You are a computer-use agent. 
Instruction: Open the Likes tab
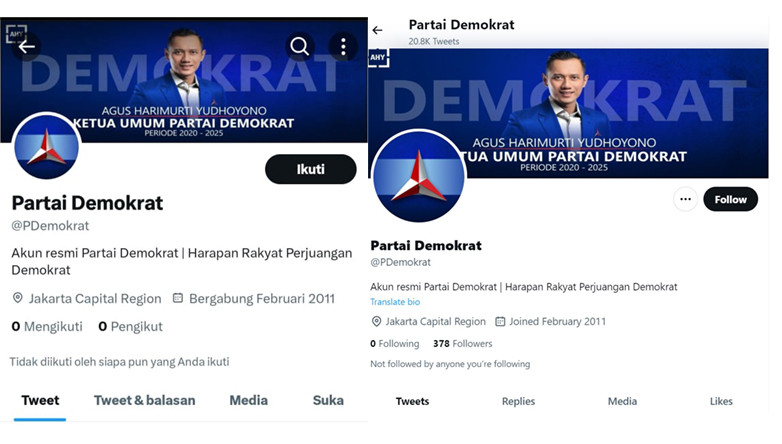click(x=721, y=401)
